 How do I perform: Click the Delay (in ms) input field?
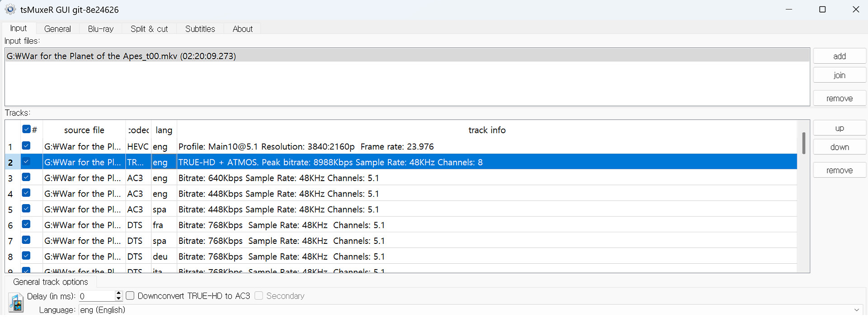(96, 296)
